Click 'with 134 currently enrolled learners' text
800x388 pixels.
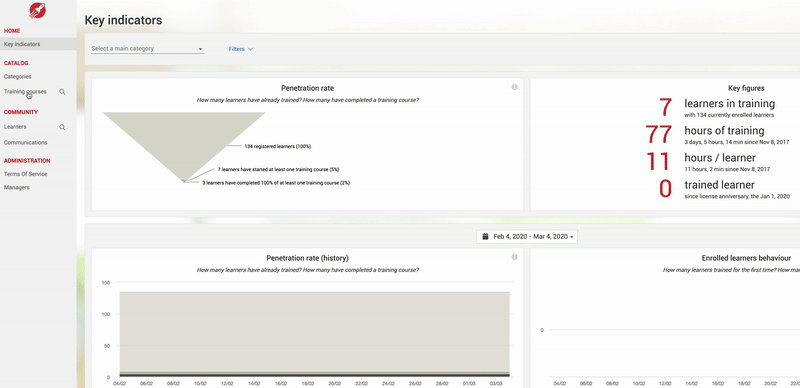tap(729, 115)
